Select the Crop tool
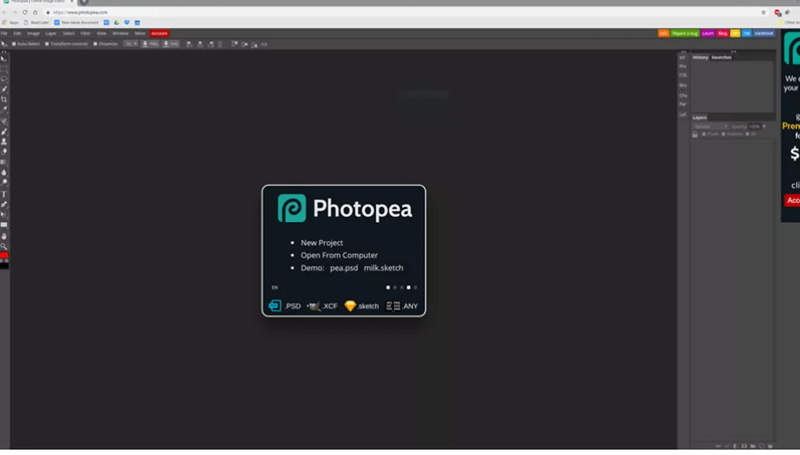The height and width of the screenshot is (455, 800). pos(4,99)
